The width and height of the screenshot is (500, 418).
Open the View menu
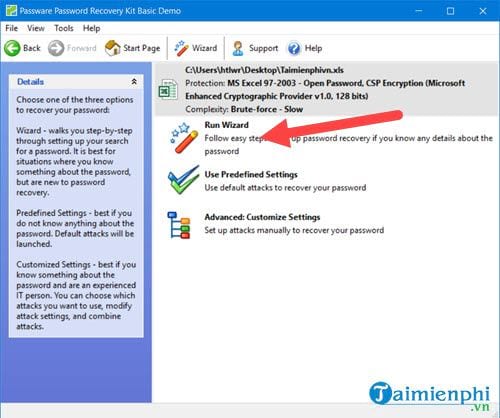(x=36, y=28)
